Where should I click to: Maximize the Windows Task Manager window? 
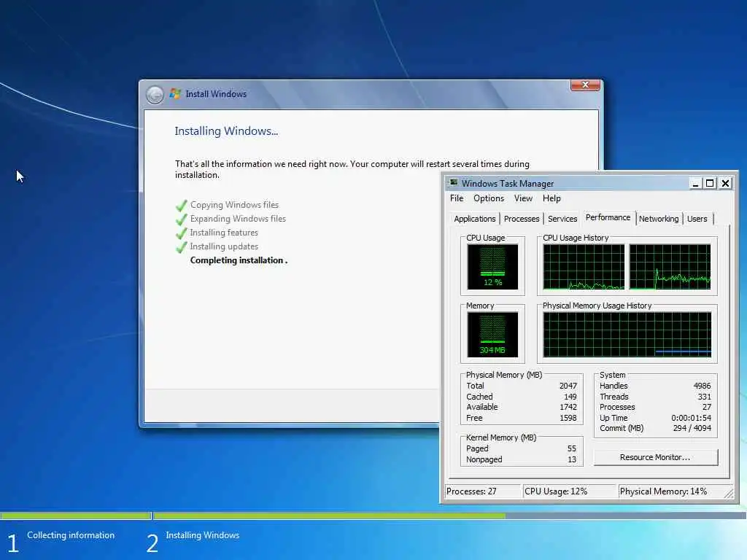(x=710, y=183)
